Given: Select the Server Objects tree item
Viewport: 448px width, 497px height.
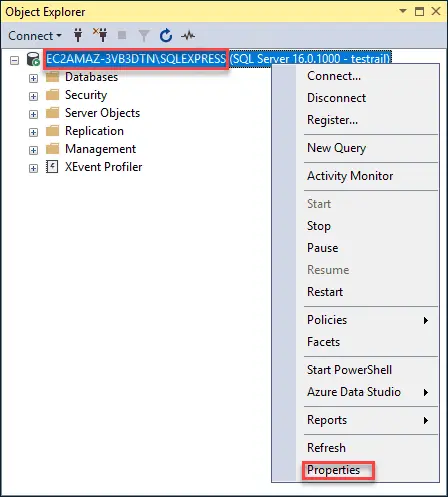Looking at the screenshot, I should [102, 113].
